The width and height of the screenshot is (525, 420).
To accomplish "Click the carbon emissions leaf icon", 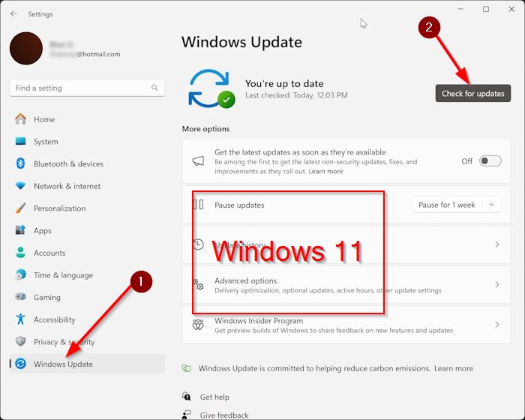I will (187, 368).
